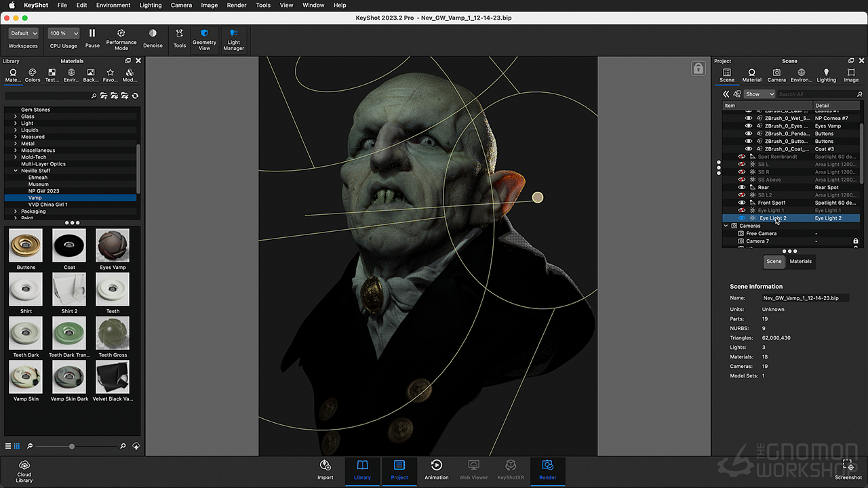868x488 pixels.
Task: Show the Spot Rembrandt light
Action: pos(742,157)
